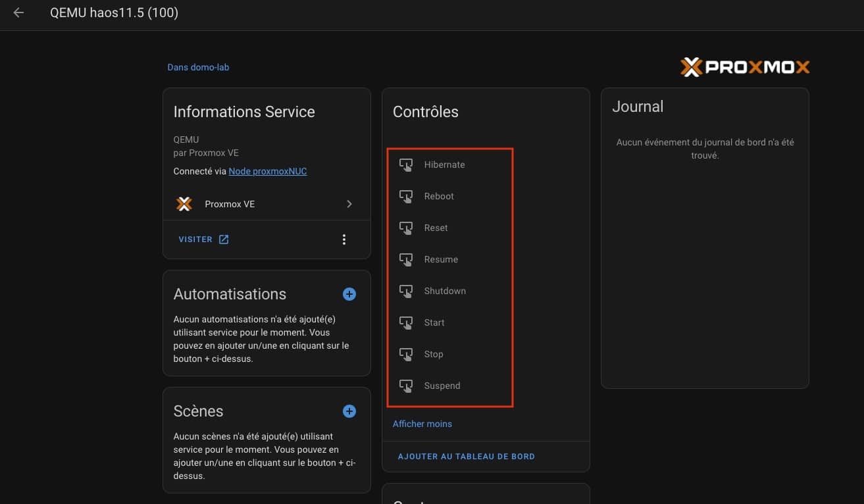Select the Resume control label
864x504 pixels.
pyautogui.click(x=442, y=259)
